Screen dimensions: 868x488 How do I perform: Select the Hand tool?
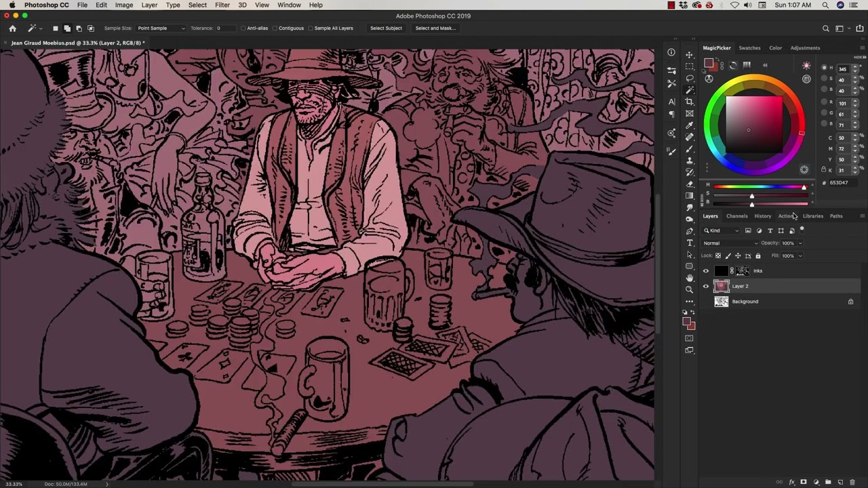coord(690,278)
